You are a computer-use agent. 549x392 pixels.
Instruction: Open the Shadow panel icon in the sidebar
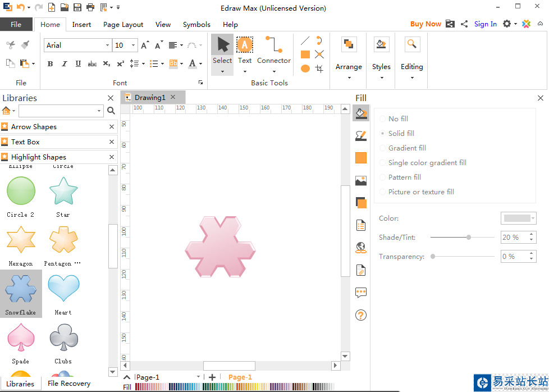pos(360,203)
